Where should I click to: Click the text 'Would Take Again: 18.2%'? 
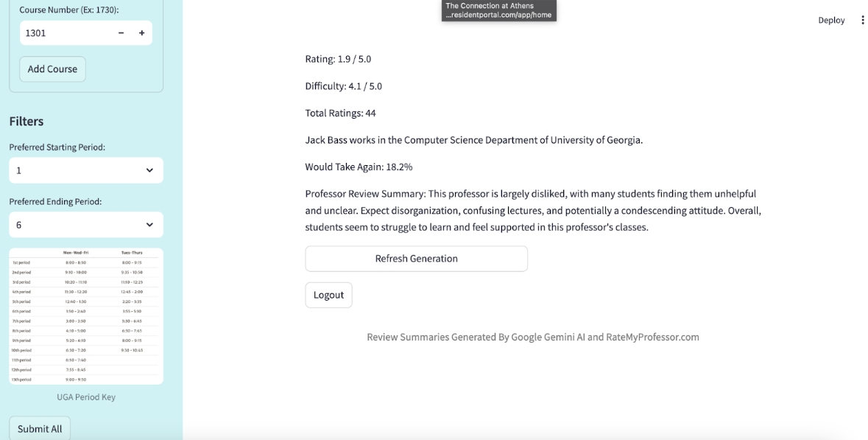(x=359, y=167)
